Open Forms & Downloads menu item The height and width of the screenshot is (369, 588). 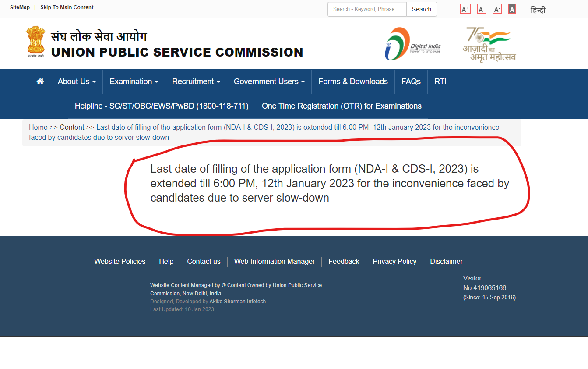pyautogui.click(x=353, y=82)
